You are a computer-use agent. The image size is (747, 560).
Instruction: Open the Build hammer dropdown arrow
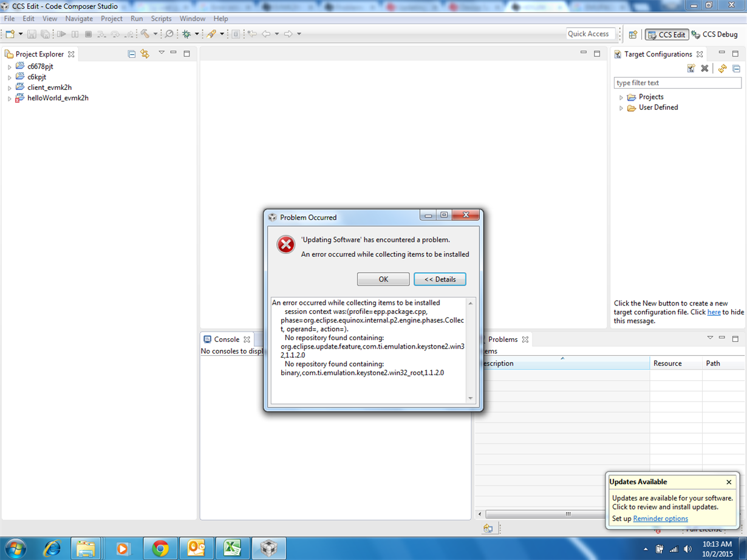[x=155, y=34]
